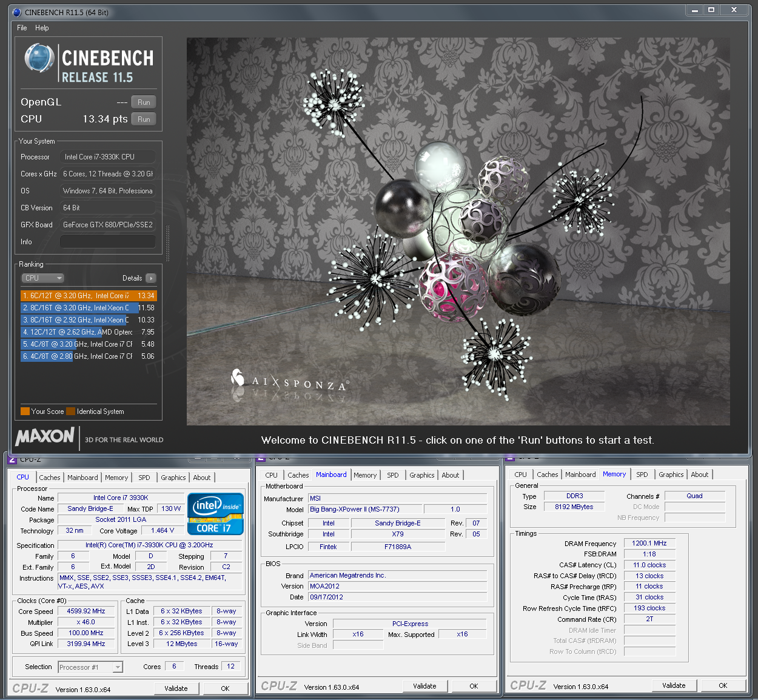Viewport: 758px width, 700px height.
Task: Open the File menu
Action: coord(22,28)
